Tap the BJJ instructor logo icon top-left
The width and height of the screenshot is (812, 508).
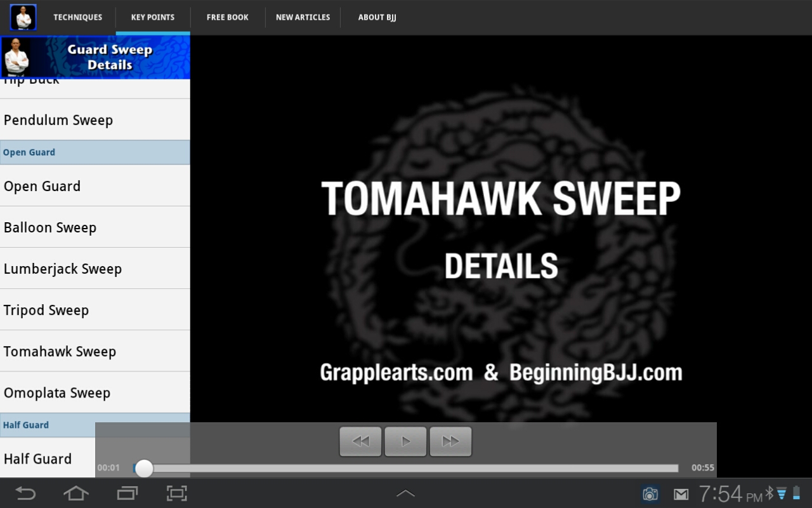coord(23,17)
